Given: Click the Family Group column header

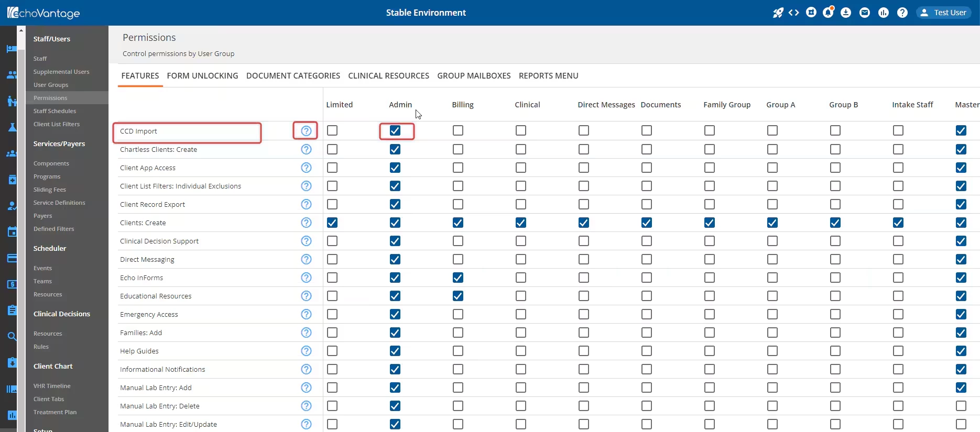Looking at the screenshot, I should (727, 105).
